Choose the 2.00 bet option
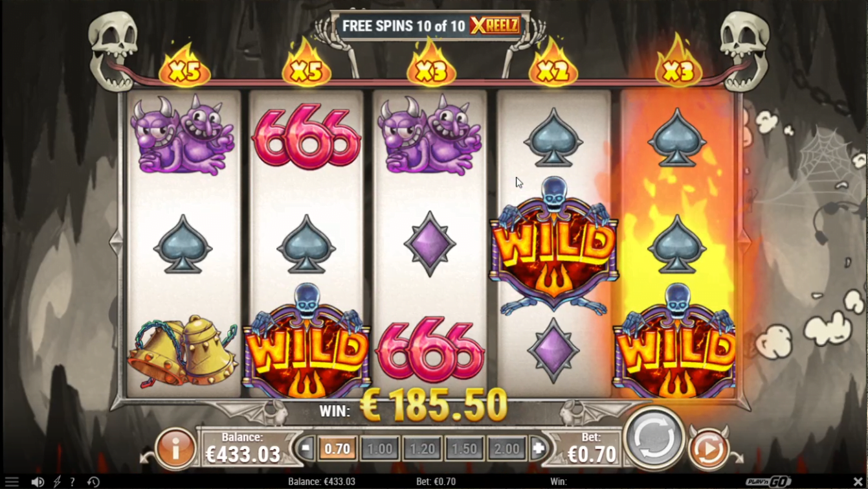Image resolution: width=868 pixels, height=489 pixels. pos(507,448)
